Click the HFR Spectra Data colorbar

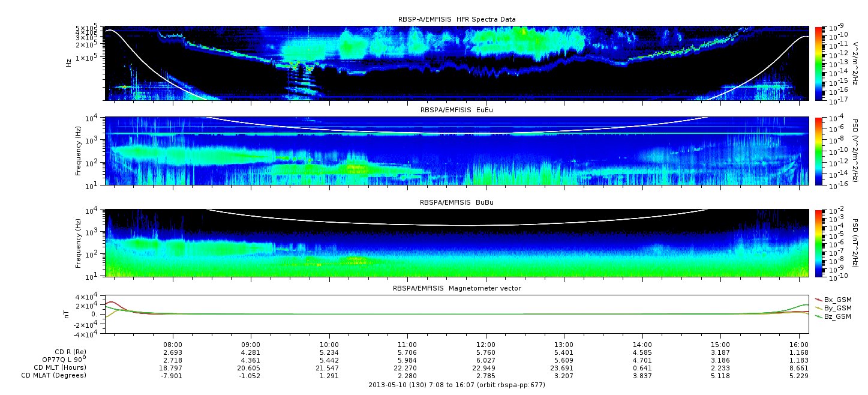[818, 62]
